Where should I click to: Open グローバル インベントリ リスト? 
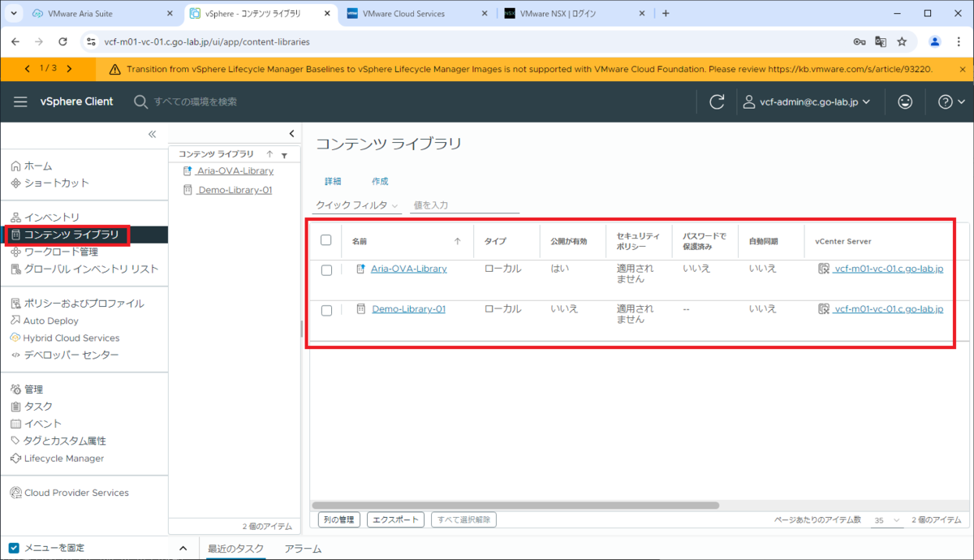84,269
